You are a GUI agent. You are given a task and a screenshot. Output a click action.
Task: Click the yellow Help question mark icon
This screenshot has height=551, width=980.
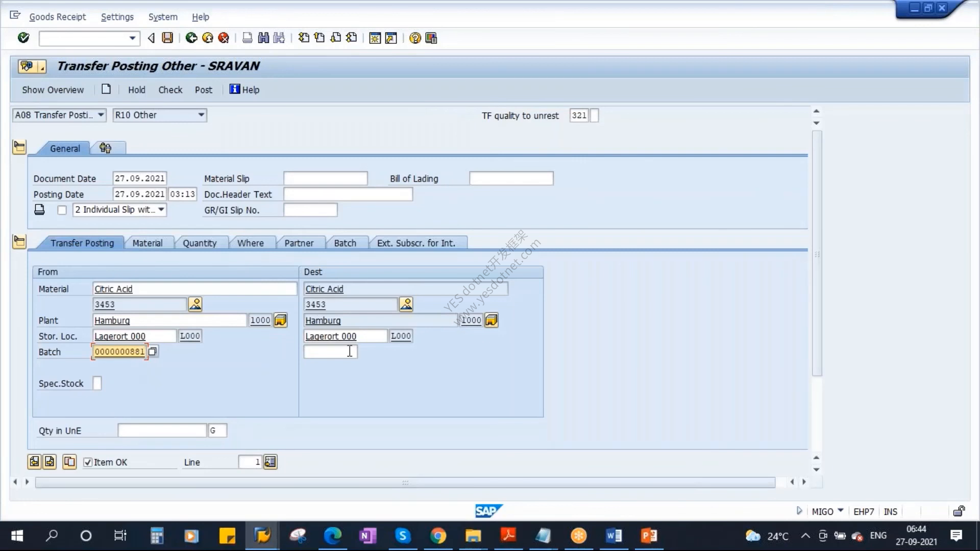pos(415,38)
